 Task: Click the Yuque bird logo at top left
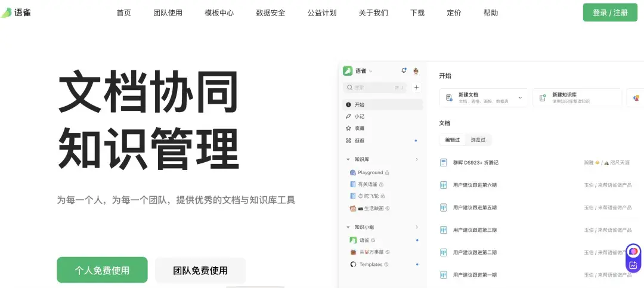click(7, 13)
